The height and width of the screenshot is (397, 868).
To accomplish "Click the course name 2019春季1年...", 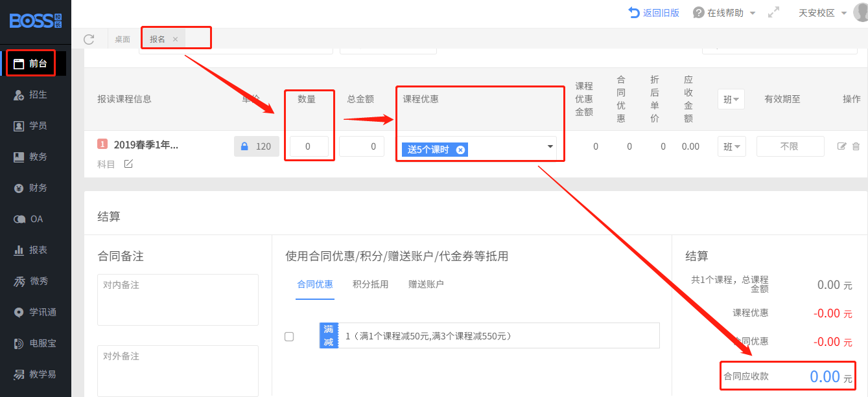I will [x=146, y=145].
